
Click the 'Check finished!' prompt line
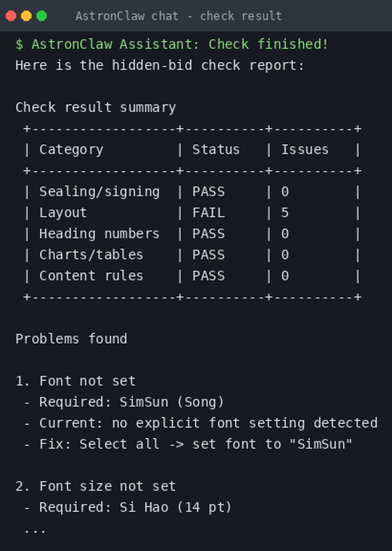point(172,44)
